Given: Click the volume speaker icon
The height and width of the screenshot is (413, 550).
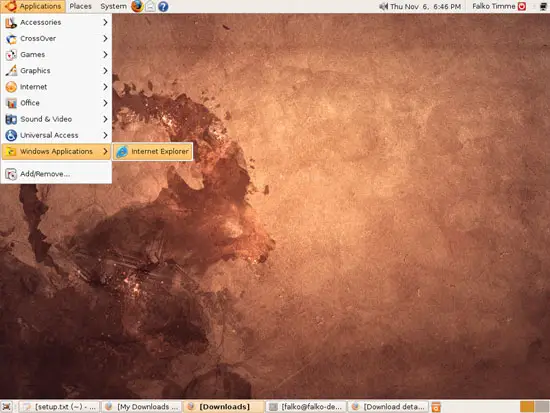Looking at the screenshot, I should coord(383,6).
